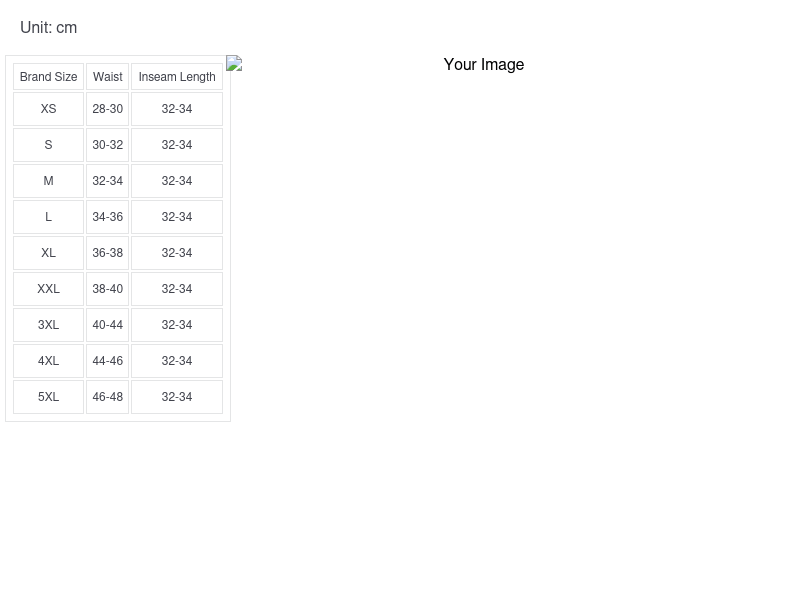Choose the 4XL brand size cell
The width and height of the screenshot is (800, 600).
[48, 361]
